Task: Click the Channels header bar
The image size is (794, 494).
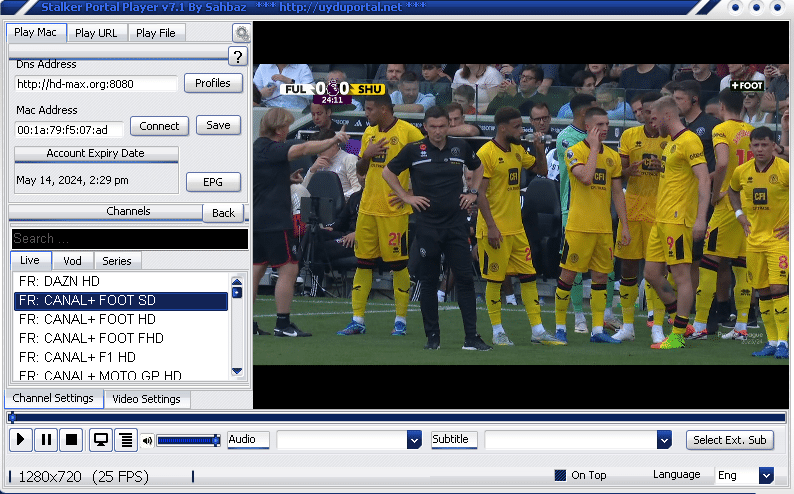Action: 105,212
